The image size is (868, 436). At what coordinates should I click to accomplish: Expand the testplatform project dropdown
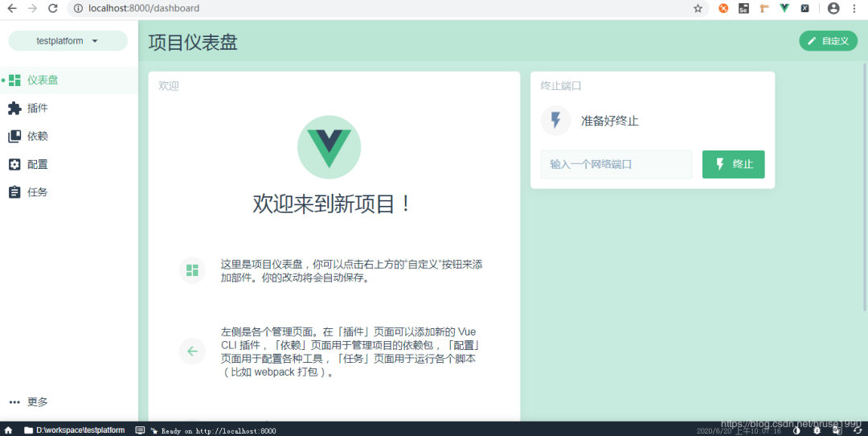[68, 41]
